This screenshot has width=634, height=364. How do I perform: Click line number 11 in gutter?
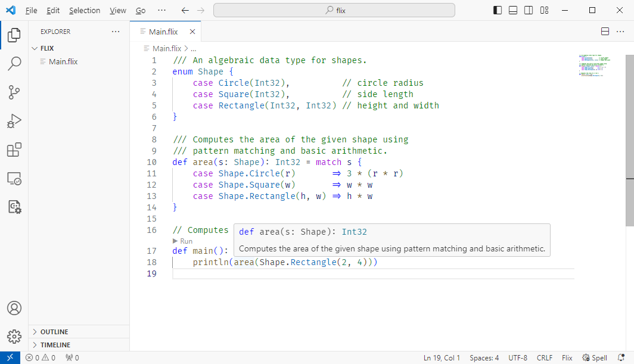coord(151,173)
